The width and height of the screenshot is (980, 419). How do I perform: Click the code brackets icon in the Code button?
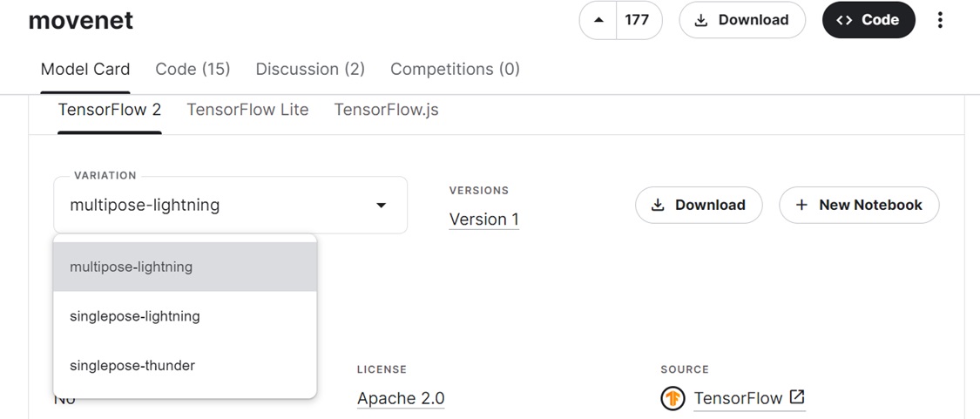pyautogui.click(x=844, y=20)
